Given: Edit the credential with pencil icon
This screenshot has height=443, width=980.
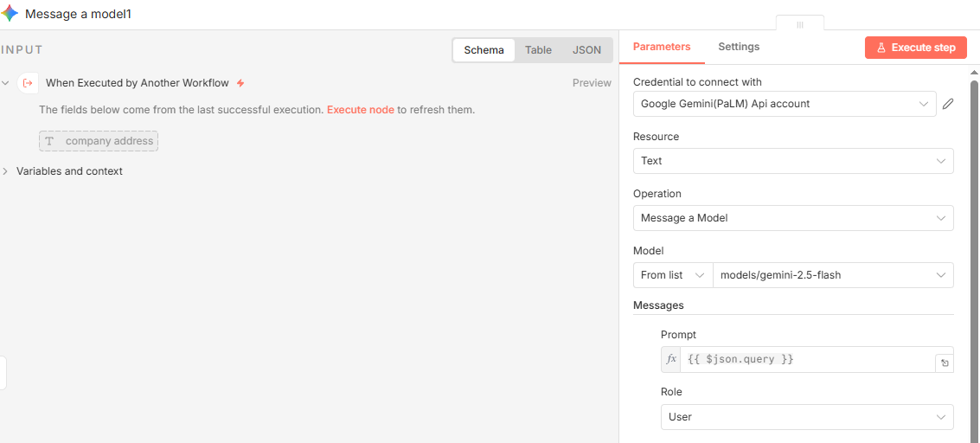Looking at the screenshot, I should point(948,104).
